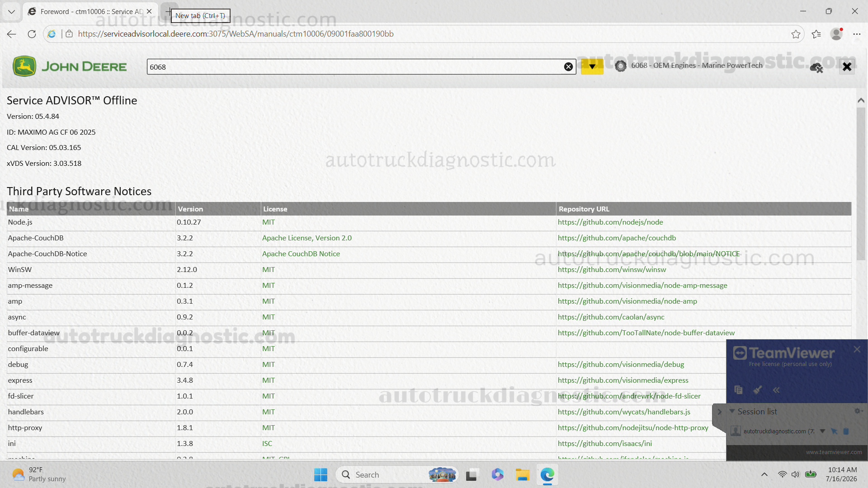Open the Windows Start menu
868x488 pixels.
pyautogui.click(x=321, y=475)
